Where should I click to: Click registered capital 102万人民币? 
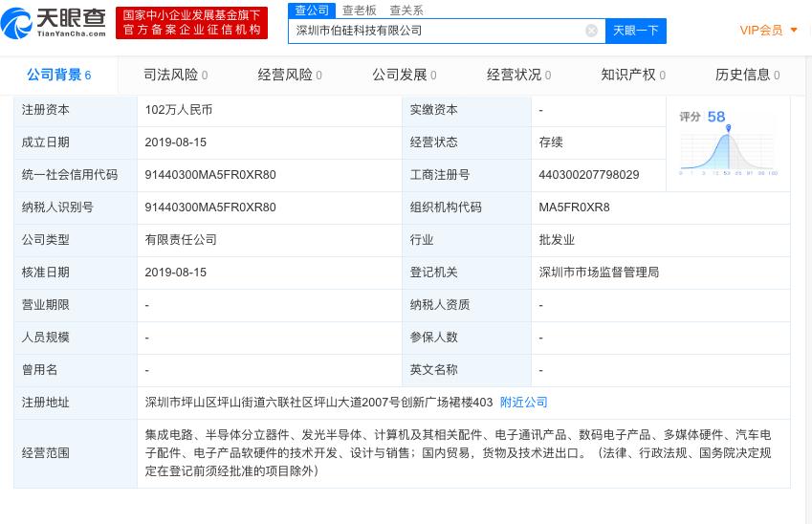[x=179, y=110]
